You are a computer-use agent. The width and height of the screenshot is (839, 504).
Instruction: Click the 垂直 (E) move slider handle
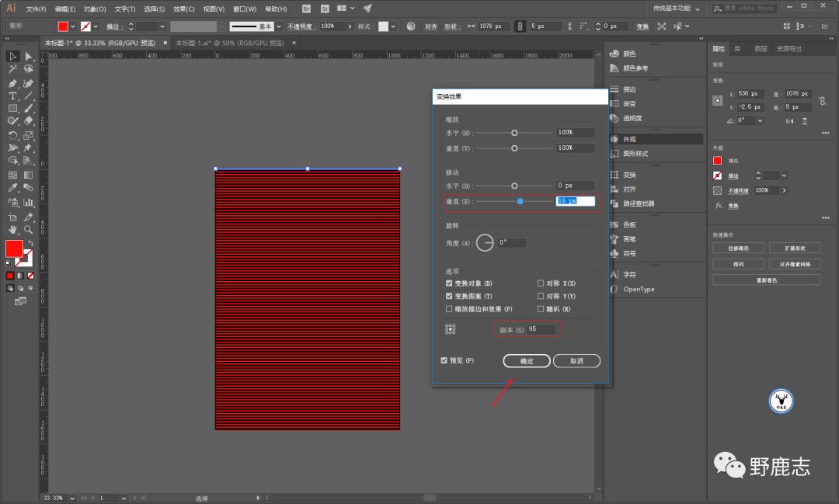pyautogui.click(x=520, y=201)
